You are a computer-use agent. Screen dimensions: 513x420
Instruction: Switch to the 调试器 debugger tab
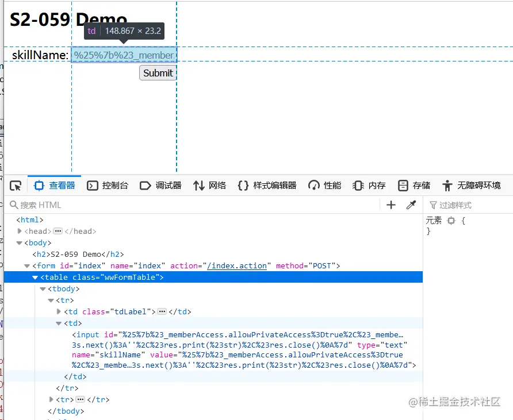(160, 186)
